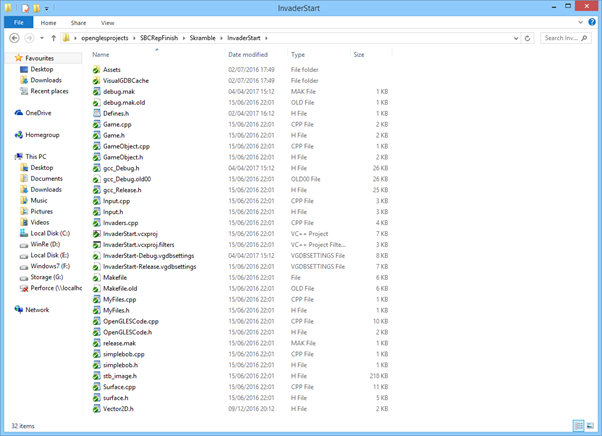Image resolution: width=602 pixels, height=436 pixels.
Task: Switch to details view in status bar
Action: click(579, 427)
